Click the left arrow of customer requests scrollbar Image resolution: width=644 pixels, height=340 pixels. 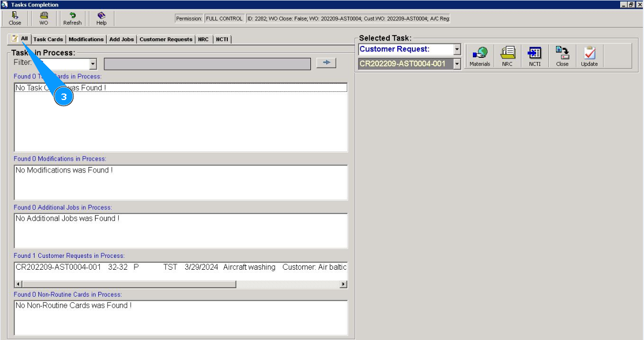point(18,284)
